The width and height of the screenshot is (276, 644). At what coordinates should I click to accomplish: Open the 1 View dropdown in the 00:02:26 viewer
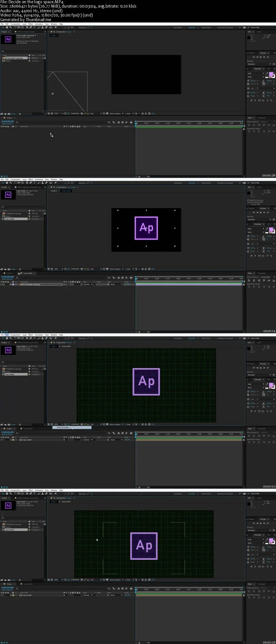130,580
